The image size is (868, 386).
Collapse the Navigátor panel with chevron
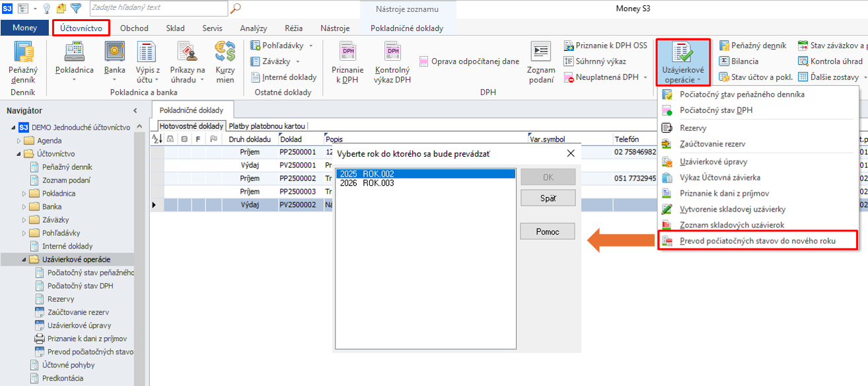(x=135, y=110)
